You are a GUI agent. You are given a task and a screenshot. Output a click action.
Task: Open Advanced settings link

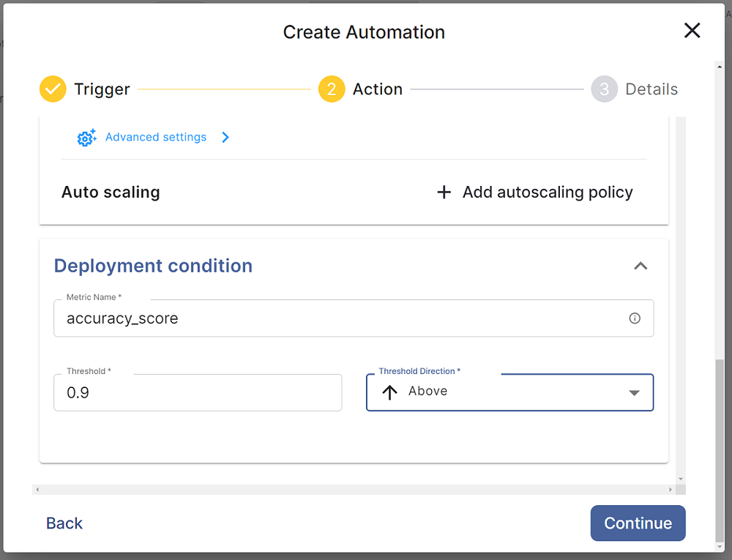tap(156, 137)
